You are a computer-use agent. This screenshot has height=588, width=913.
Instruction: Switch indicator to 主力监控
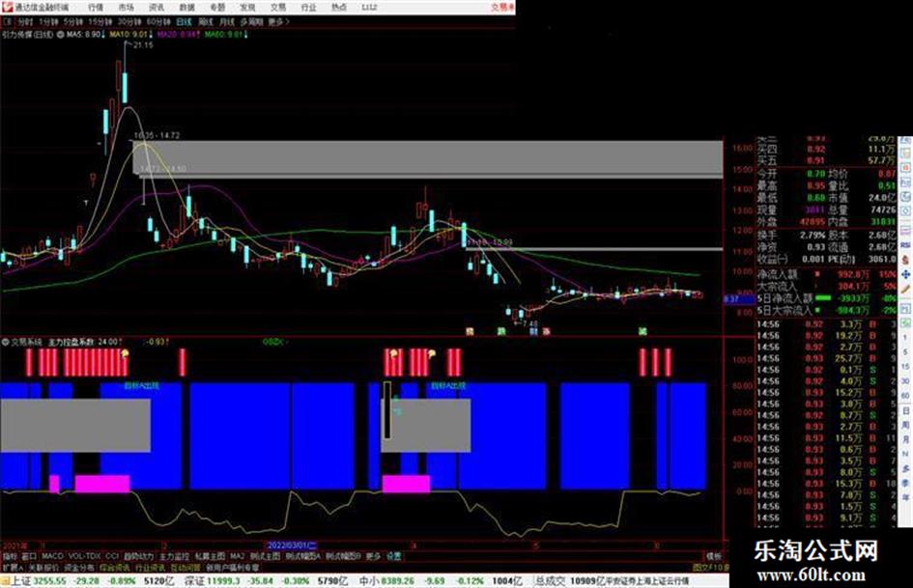(x=174, y=556)
